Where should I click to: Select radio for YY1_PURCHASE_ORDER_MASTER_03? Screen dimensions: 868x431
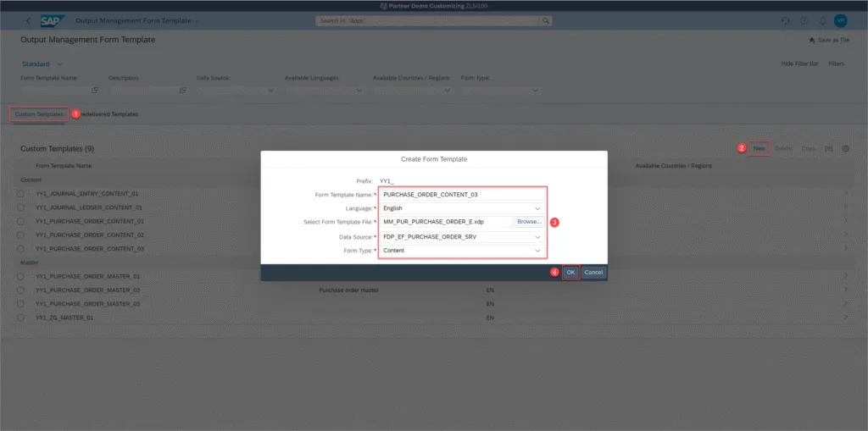20,304
